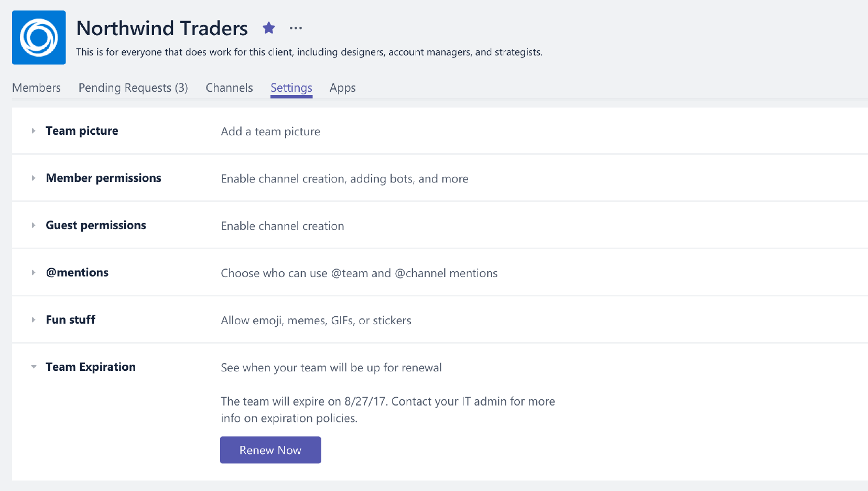Viewport: 868px width, 491px height.
Task: Toggle the favorite star next to Northwind Traders
Action: pyautogui.click(x=269, y=28)
